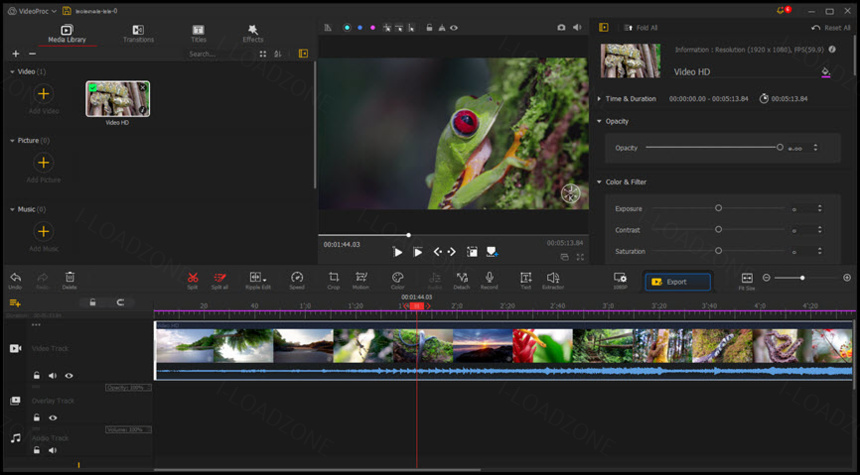Adjust the Opacity slider handle
Screen dimensions: 860x475
tap(780, 147)
